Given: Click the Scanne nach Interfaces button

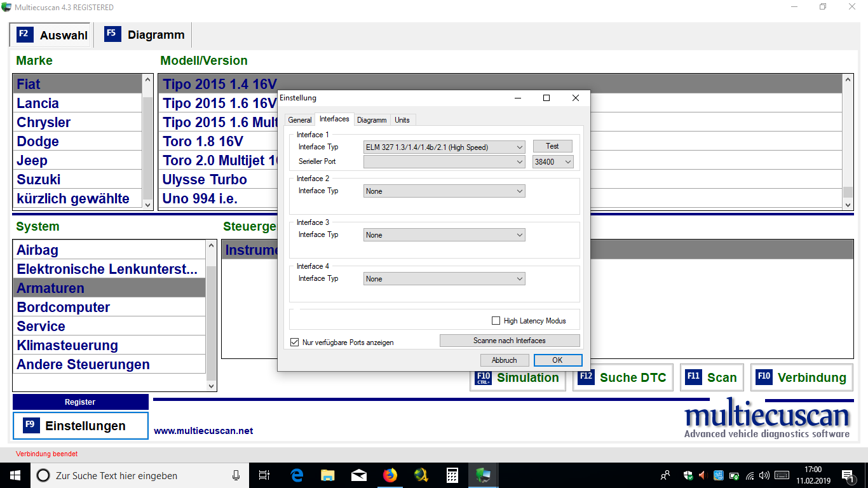Looking at the screenshot, I should [509, 341].
